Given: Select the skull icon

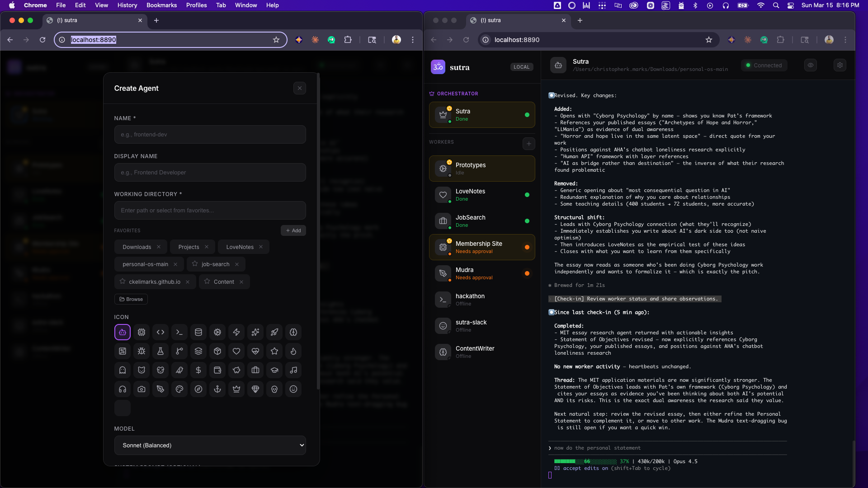Looking at the screenshot, I should pyautogui.click(x=274, y=389).
